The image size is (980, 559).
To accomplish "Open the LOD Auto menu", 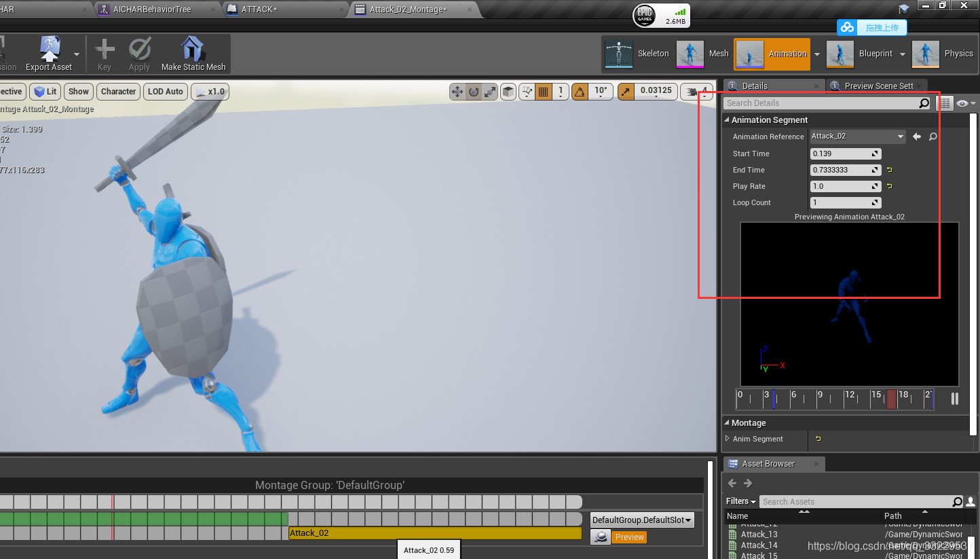I will (x=166, y=92).
